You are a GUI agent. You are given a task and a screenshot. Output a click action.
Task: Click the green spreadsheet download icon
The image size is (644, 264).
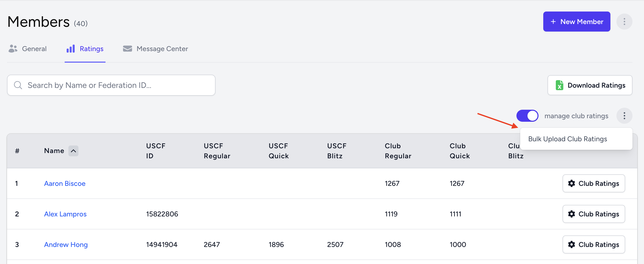click(x=559, y=85)
